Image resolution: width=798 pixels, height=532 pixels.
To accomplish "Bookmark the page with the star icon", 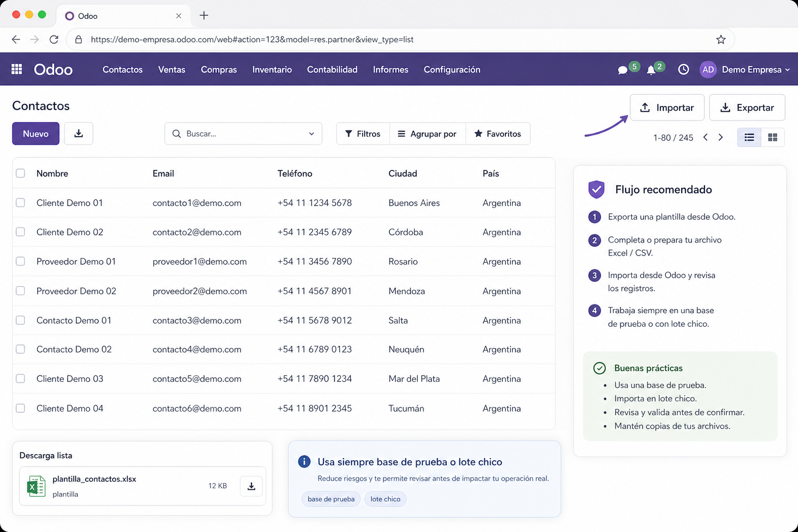I will [x=721, y=39].
